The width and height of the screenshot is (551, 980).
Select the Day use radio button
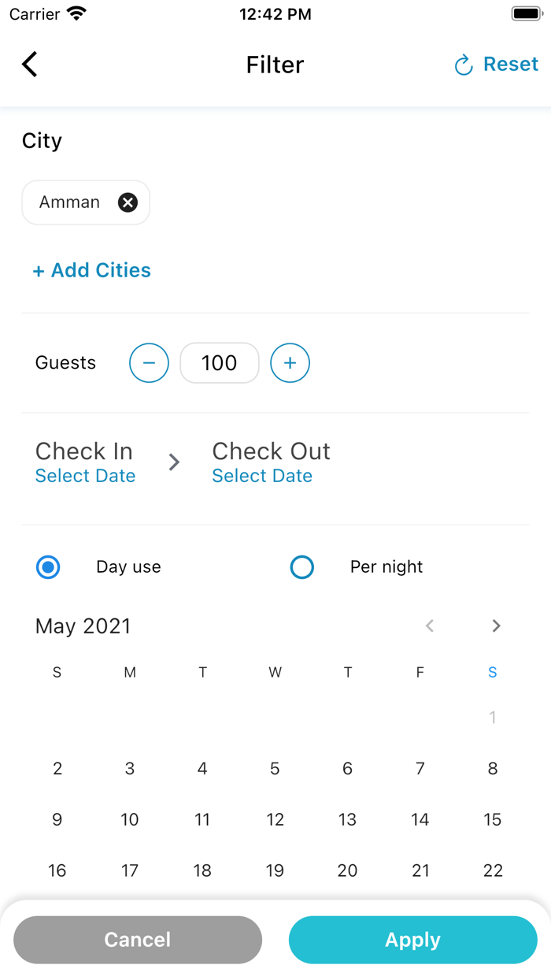(x=48, y=567)
